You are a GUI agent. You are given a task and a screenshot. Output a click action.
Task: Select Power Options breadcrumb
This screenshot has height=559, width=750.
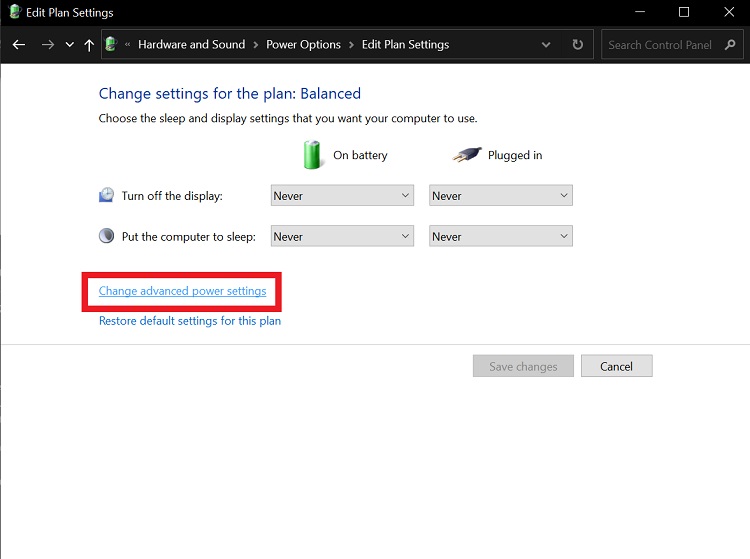tap(303, 45)
